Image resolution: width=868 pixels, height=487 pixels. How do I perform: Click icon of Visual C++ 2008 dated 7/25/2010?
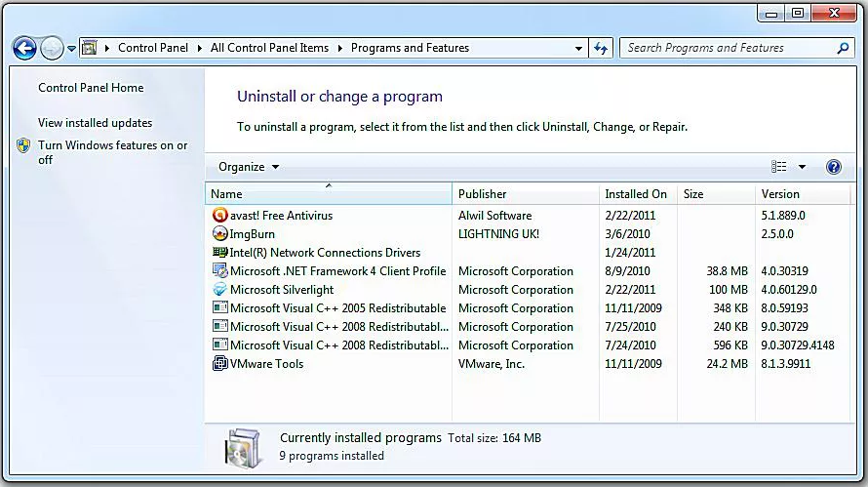[x=219, y=326]
